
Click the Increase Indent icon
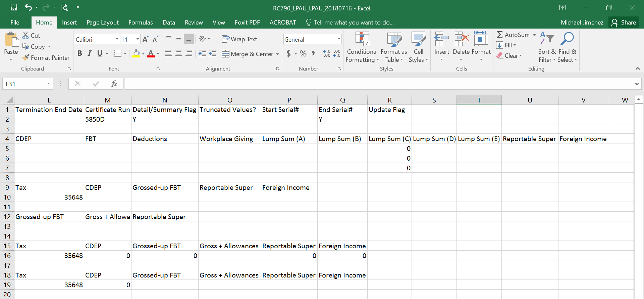click(x=212, y=54)
